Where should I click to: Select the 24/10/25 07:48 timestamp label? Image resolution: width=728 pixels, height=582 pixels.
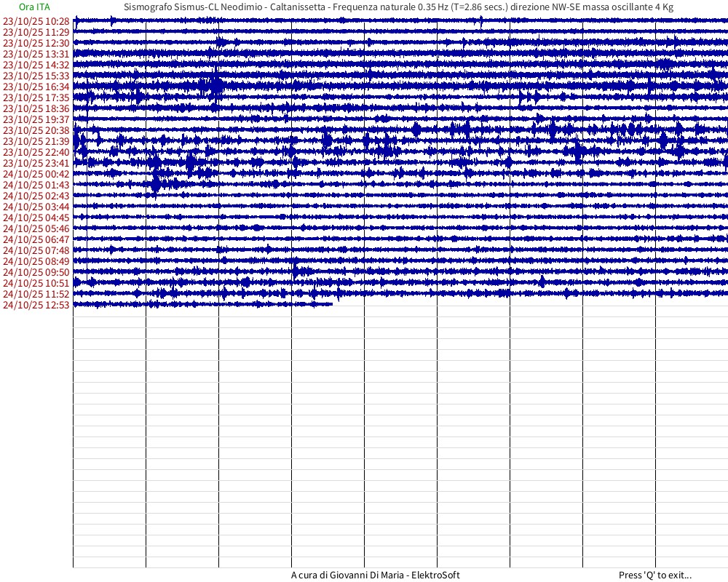point(36,250)
